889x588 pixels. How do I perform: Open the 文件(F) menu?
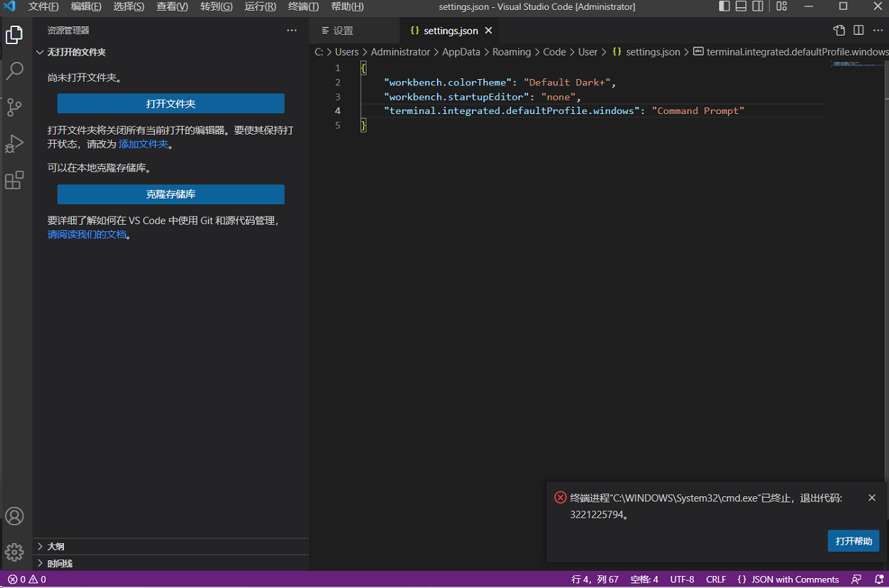[x=43, y=6]
